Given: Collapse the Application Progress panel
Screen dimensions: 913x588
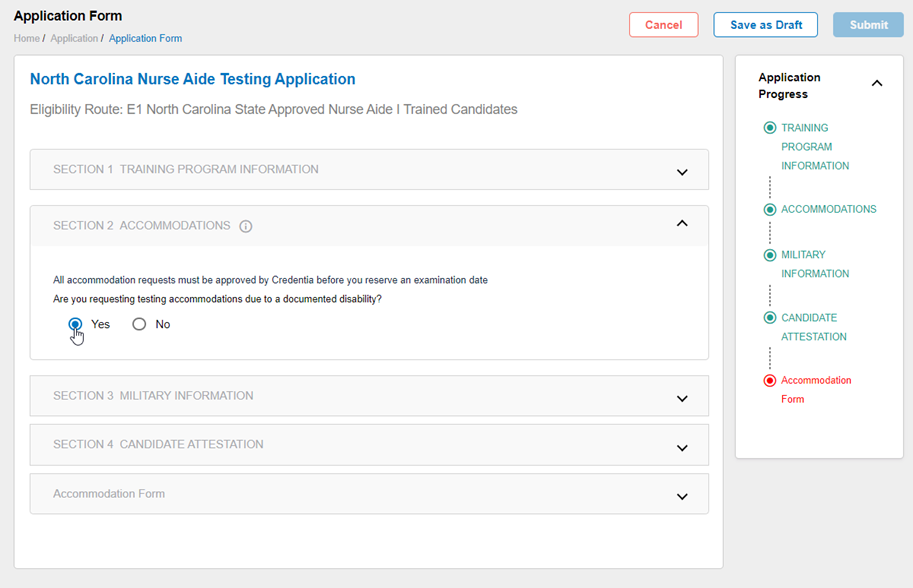Looking at the screenshot, I should pyautogui.click(x=877, y=83).
